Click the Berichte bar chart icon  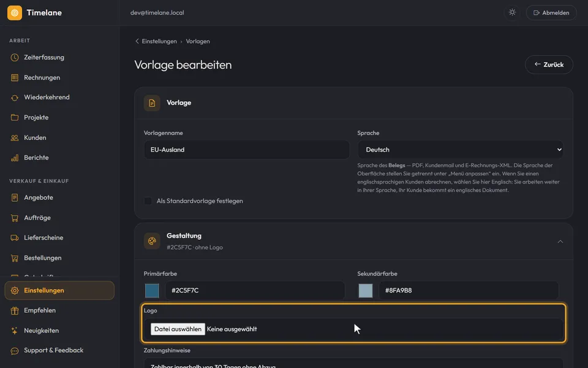15,158
